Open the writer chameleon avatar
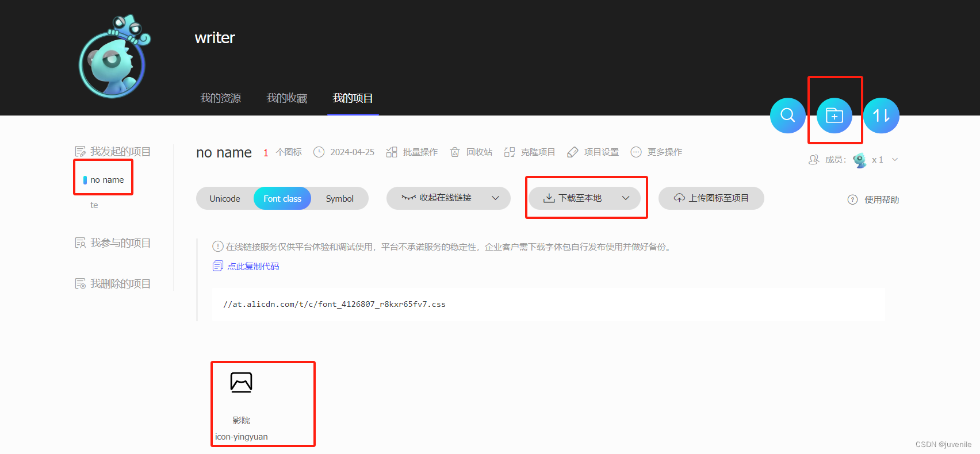The height and width of the screenshot is (454, 980). (114, 56)
